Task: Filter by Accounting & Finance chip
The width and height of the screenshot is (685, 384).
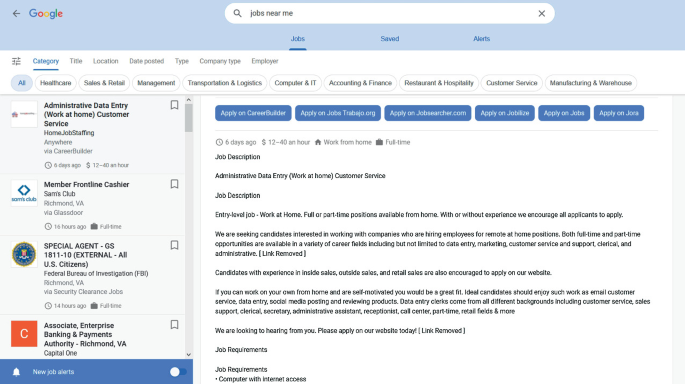Action: pos(360,83)
